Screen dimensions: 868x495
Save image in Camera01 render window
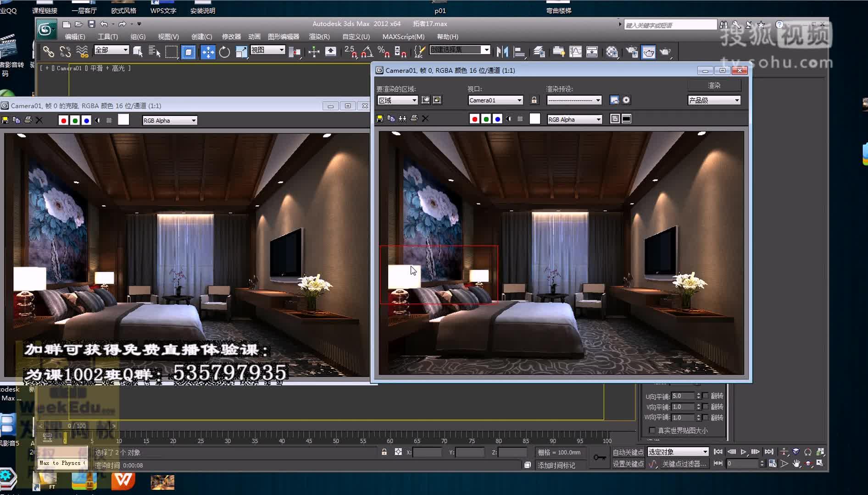click(380, 119)
